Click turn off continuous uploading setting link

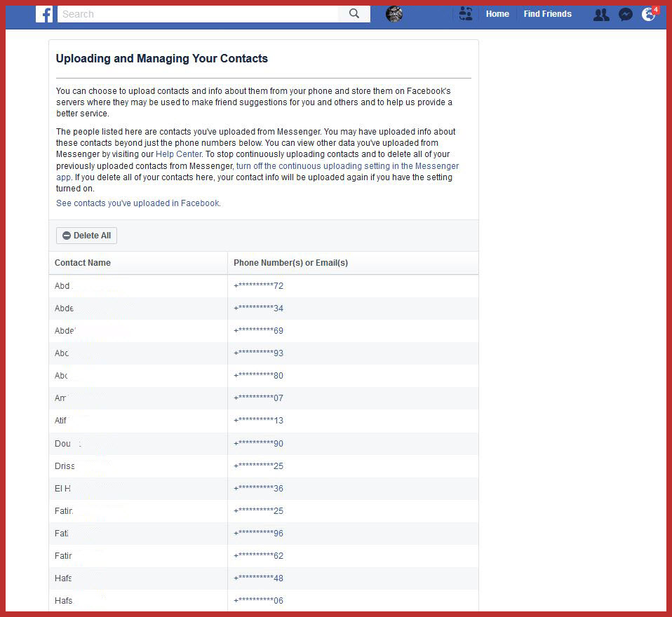tap(347, 166)
